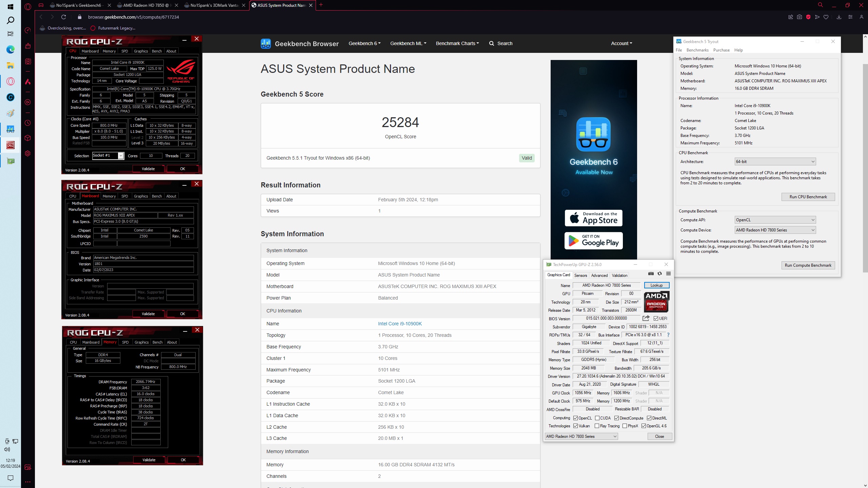Expand the Compute API OpenCL dropdown
This screenshot has height=488, width=868.
(x=775, y=220)
